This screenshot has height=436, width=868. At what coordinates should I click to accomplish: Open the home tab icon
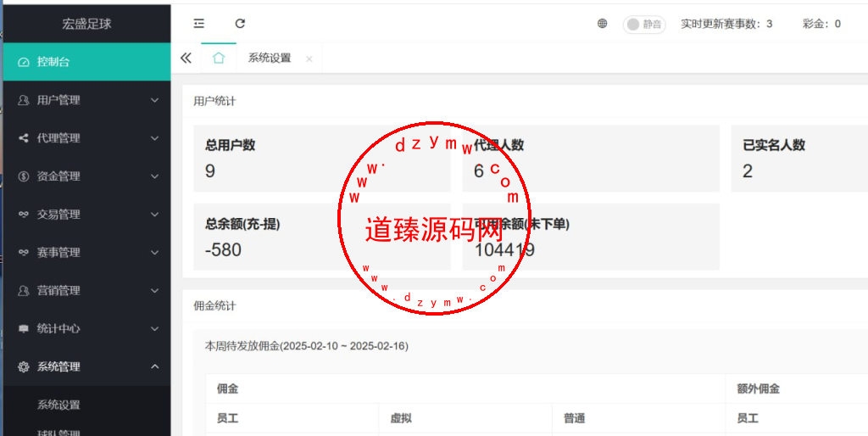[x=219, y=58]
